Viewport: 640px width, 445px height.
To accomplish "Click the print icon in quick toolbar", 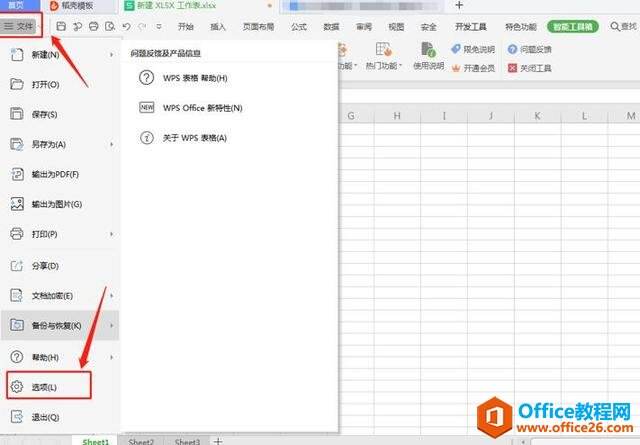I will (x=93, y=27).
